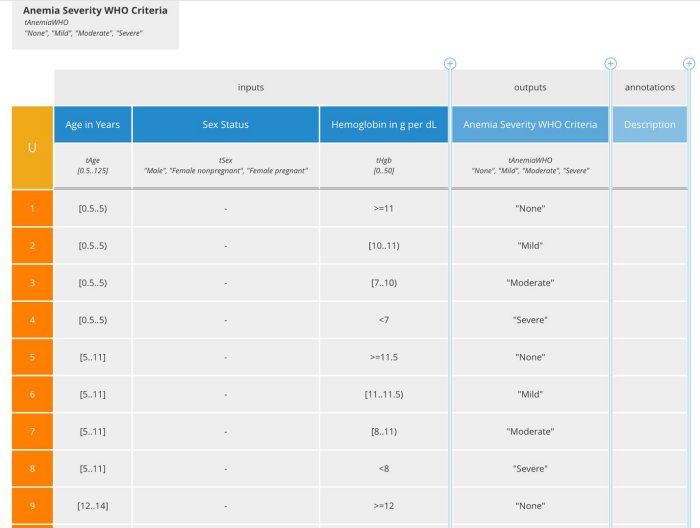Edit the '>=11' hemoglobin cell in rule 1
This screenshot has height=528, width=700.
[x=384, y=208]
